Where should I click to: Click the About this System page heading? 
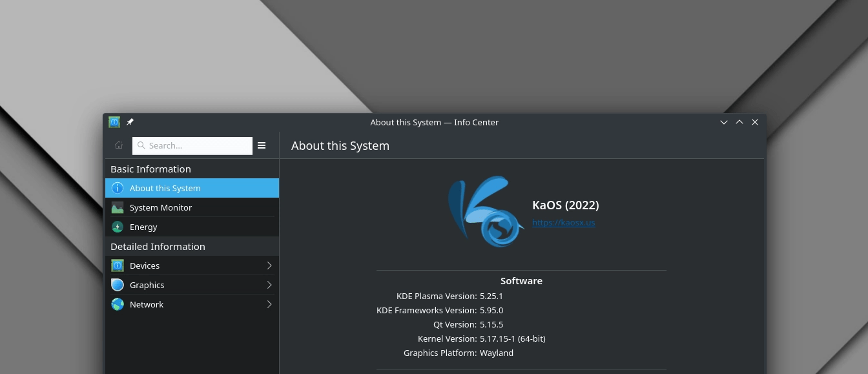click(x=340, y=145)
